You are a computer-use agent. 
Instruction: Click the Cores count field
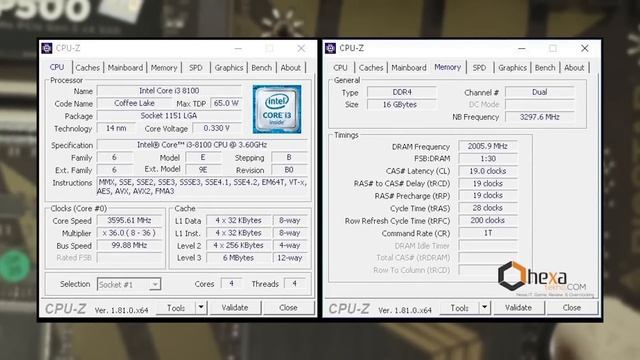[231, 284]
